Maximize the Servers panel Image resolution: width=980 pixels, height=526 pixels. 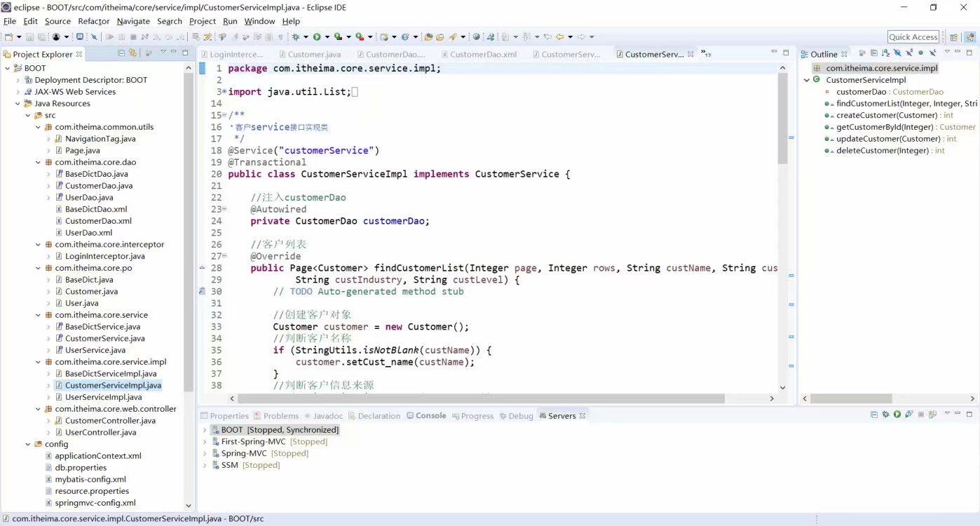click(x=969, y=414)
